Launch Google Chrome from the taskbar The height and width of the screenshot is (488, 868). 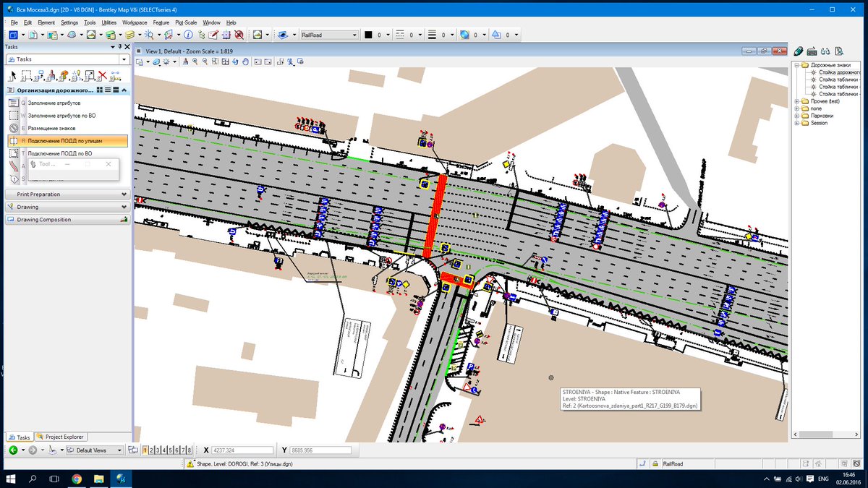coord(77,479)
